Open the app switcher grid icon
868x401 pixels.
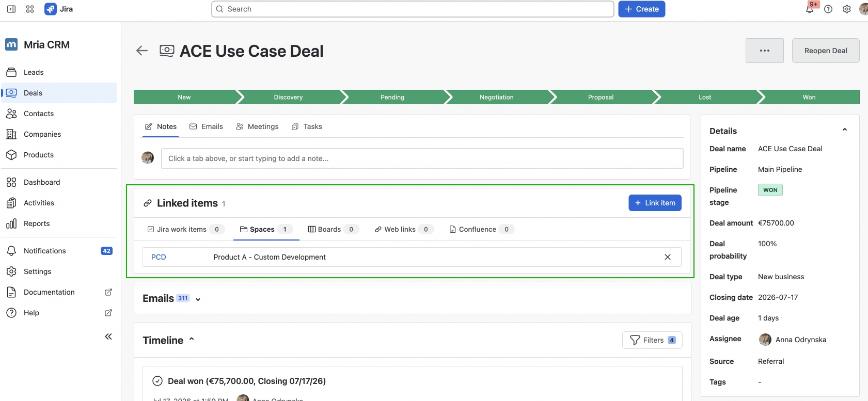30,9
